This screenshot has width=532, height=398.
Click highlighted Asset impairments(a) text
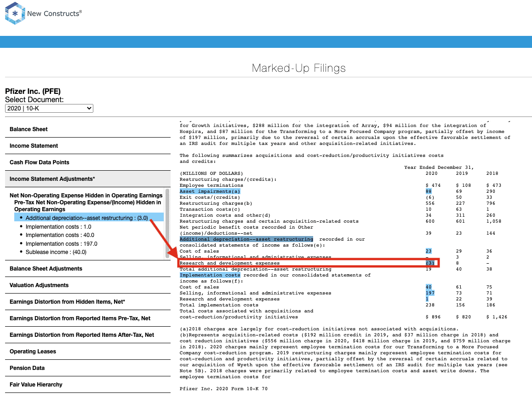click(210, 191)
